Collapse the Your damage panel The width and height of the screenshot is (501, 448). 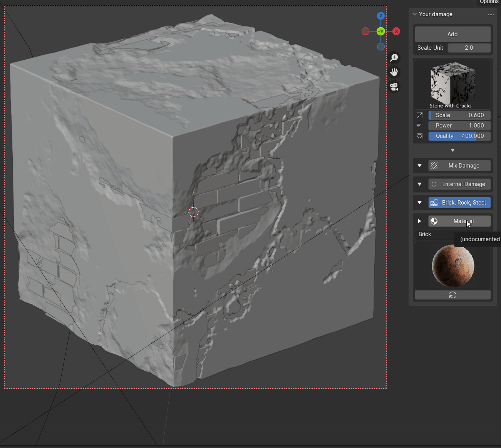click(x=415, y=14)
